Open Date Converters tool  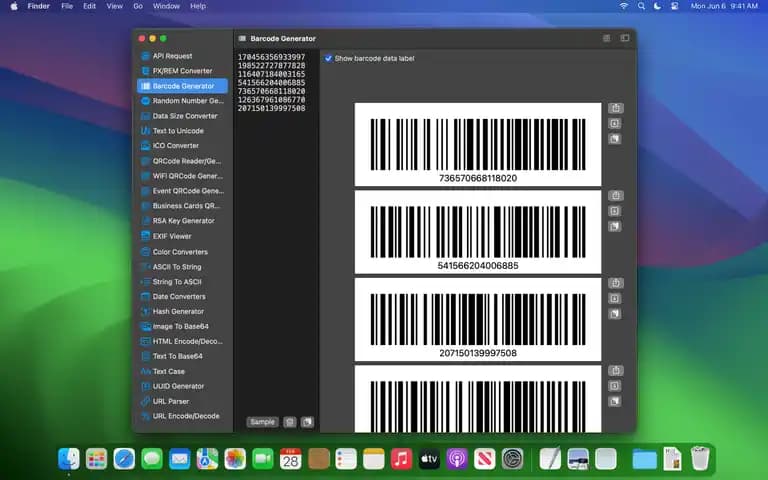[x=182, y=296]
